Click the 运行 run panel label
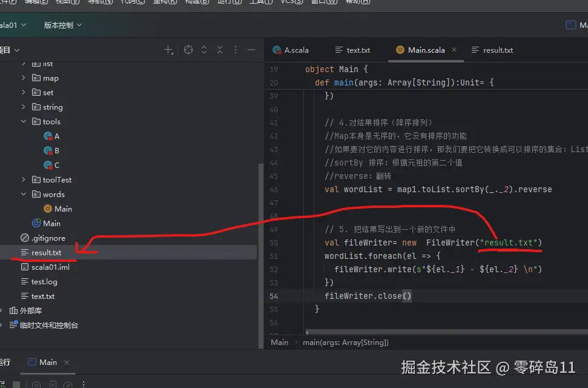Image resolution: width=588 pixels, height=388 pixels. click(x=5, y=363)
